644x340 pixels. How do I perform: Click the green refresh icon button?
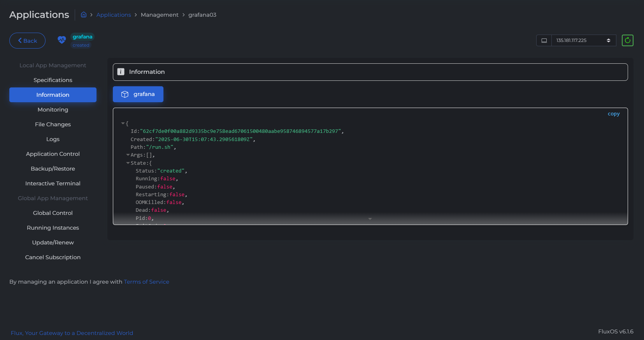627,40
